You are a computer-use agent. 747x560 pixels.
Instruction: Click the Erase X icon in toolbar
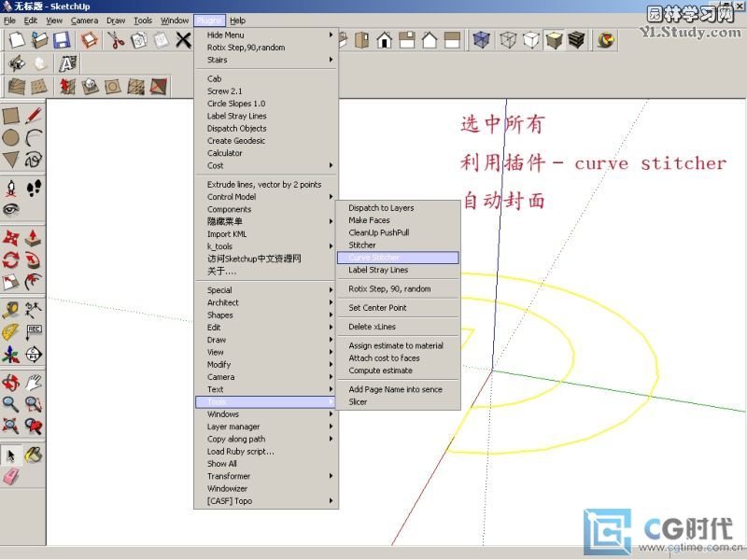point(183,40)
